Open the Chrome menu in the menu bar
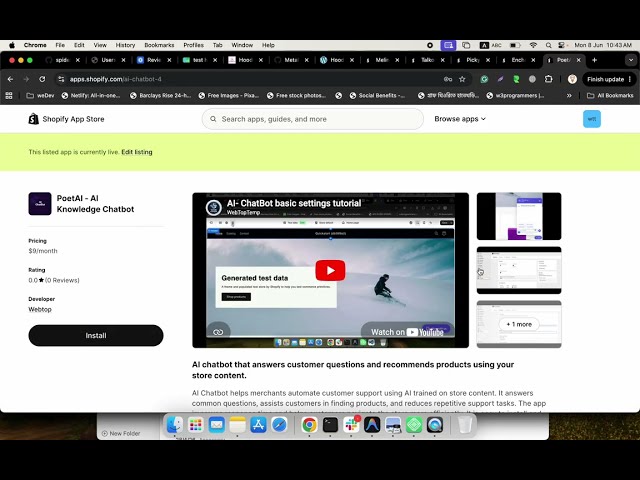This screenshot has width=640, height=480. coord(35,45)
